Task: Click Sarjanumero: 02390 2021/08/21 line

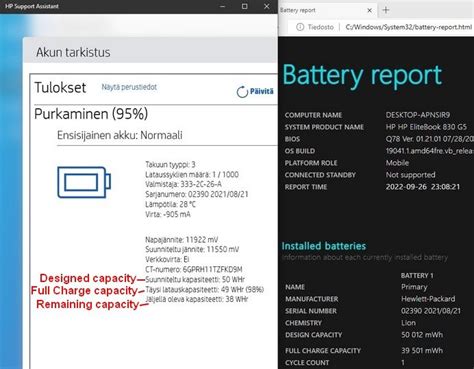Action: [197, 194]
